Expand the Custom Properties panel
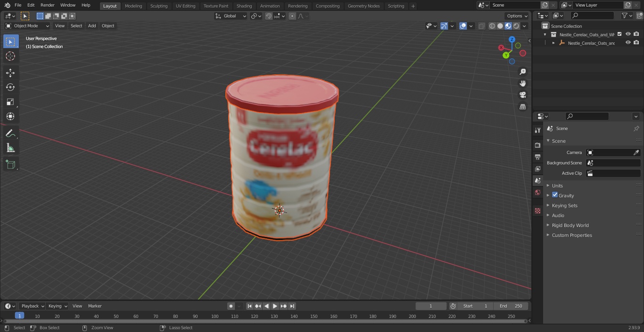This screenshot has width=644, height=332. pos(572,235)
